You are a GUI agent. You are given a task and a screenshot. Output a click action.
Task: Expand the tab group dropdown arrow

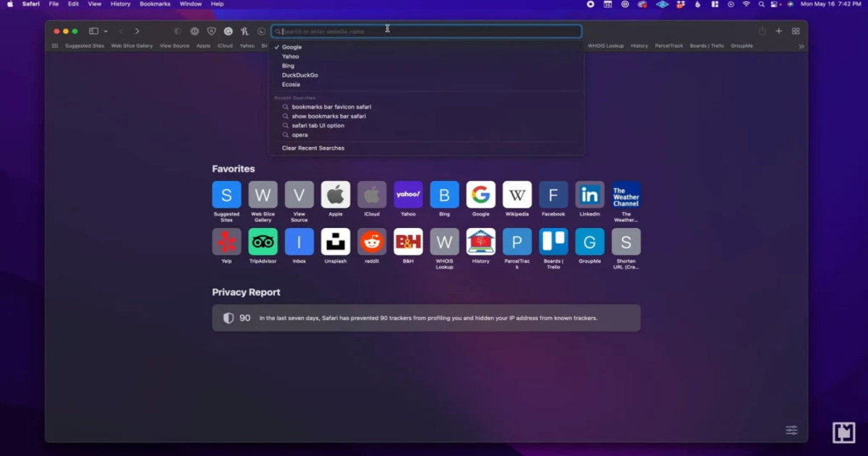click(x=106, y=31)
